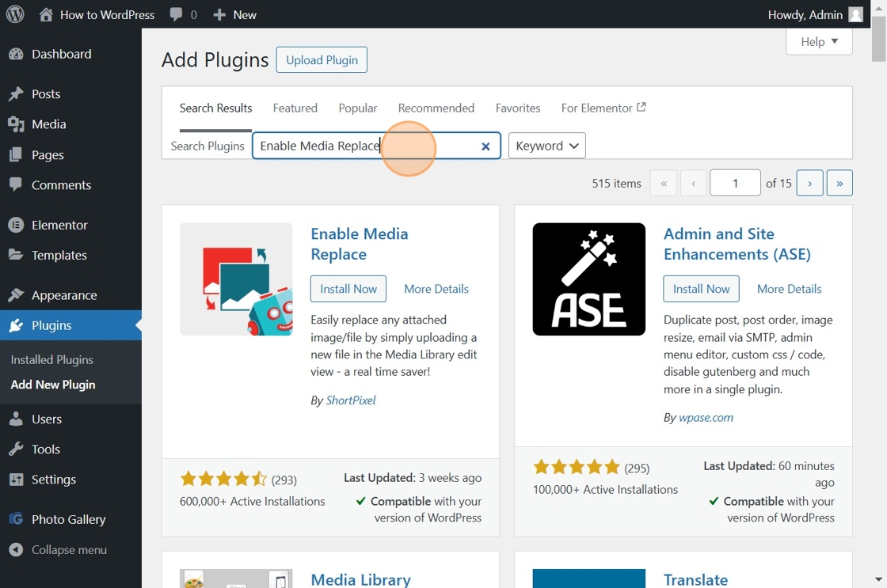Image resolution: width=887 pixels, height=588 pixels.
Task: Click the Upload Plugin button
Action: (322, 60)
